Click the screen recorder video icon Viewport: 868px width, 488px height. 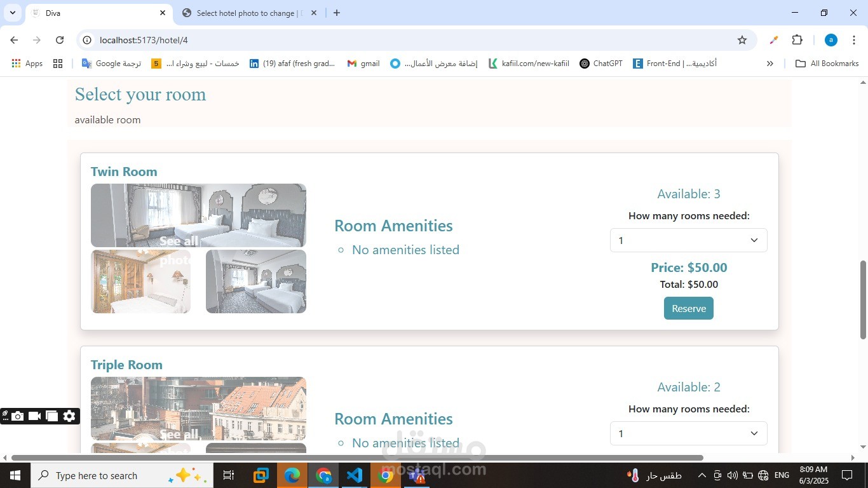coord(35,416)
